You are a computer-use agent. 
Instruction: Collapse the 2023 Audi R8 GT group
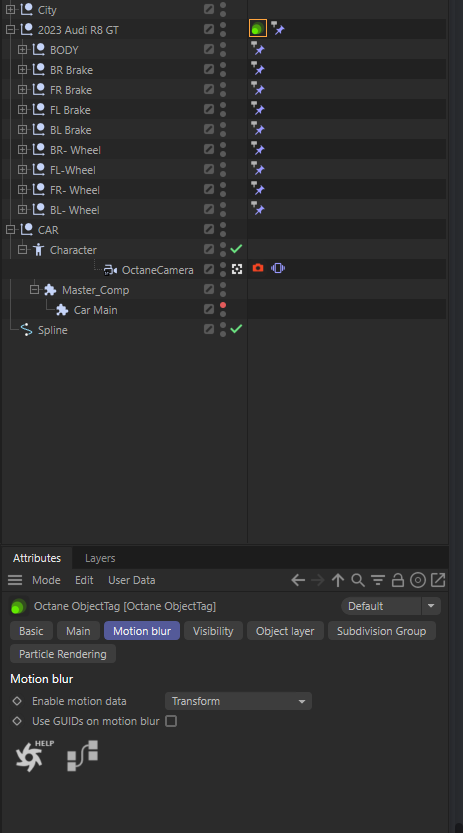(10, 30)
